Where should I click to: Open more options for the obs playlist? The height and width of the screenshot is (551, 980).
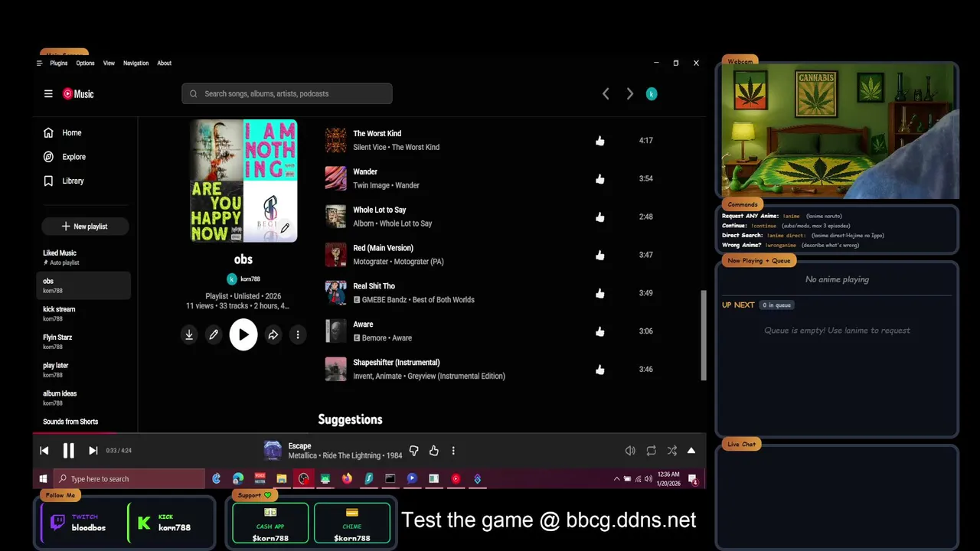pos(298,334)
